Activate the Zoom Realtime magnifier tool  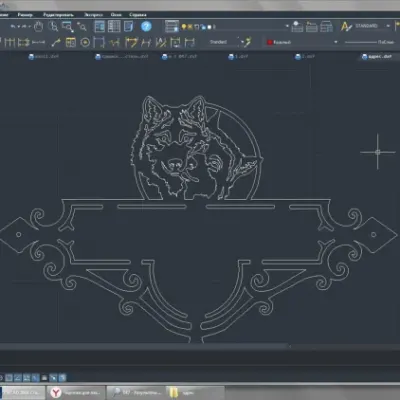(53, 26)
